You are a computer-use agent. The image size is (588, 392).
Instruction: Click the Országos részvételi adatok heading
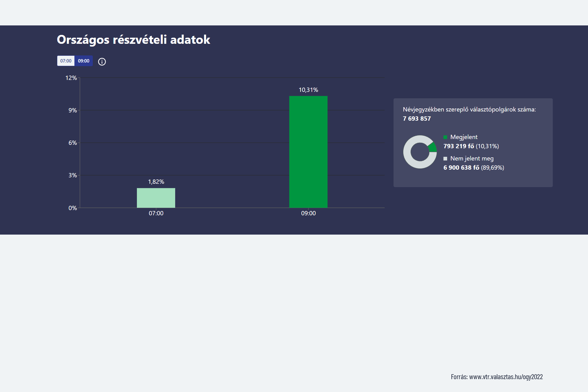click(134, 40)
